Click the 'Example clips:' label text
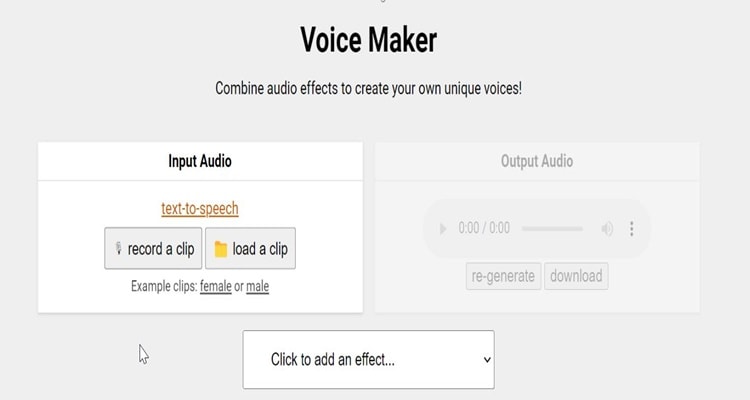This screenshot has width=750, height=400. pyautogui.click(x=163, y=286)
